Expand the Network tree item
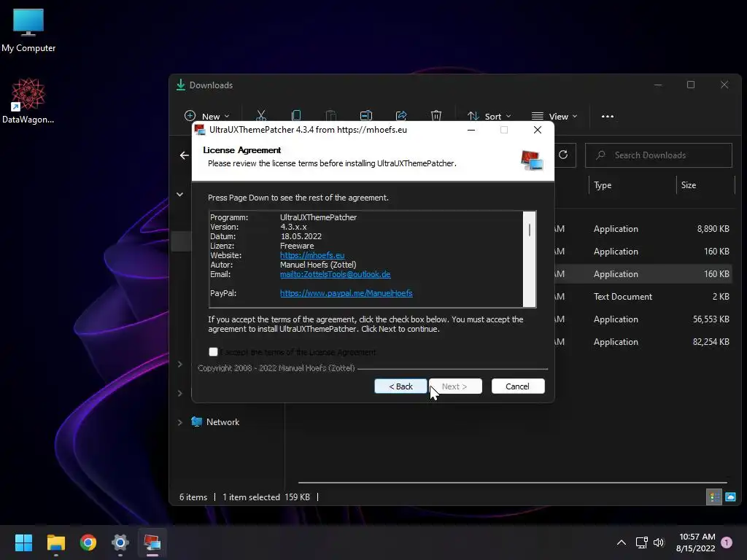Viewport: 747px width, 560px height. pos(179,422)
